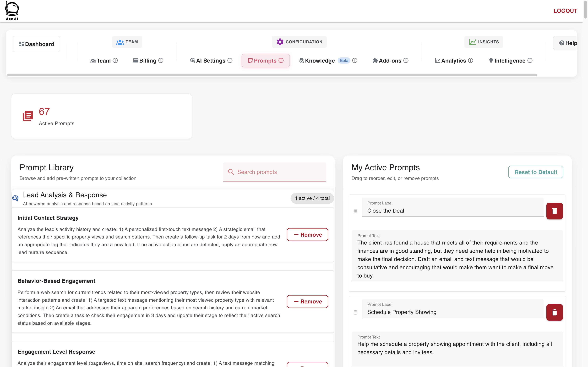Screen dimensions: 588x367
Task: Remove the Initial Contact Strategy prompt
Action: point(307,235)
